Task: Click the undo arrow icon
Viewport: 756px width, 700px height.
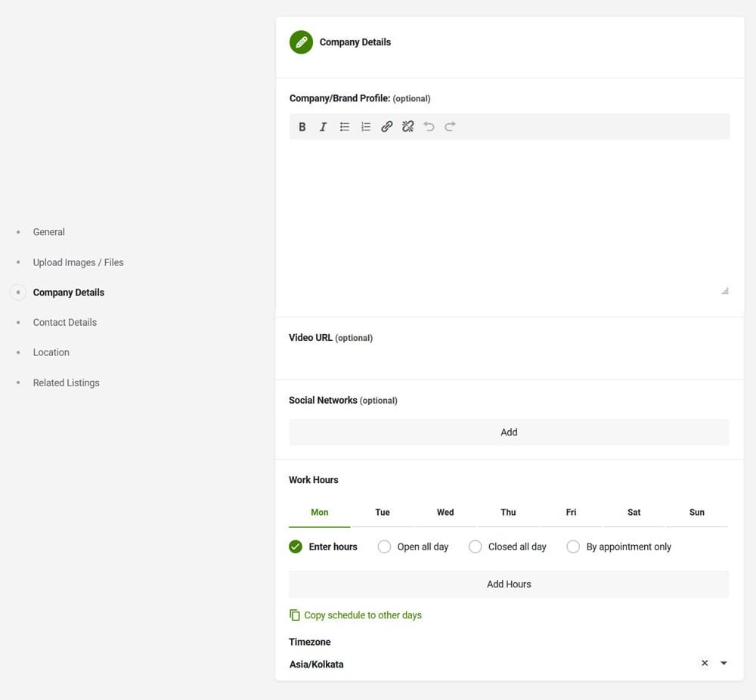Action: click(x=429, y=127)
